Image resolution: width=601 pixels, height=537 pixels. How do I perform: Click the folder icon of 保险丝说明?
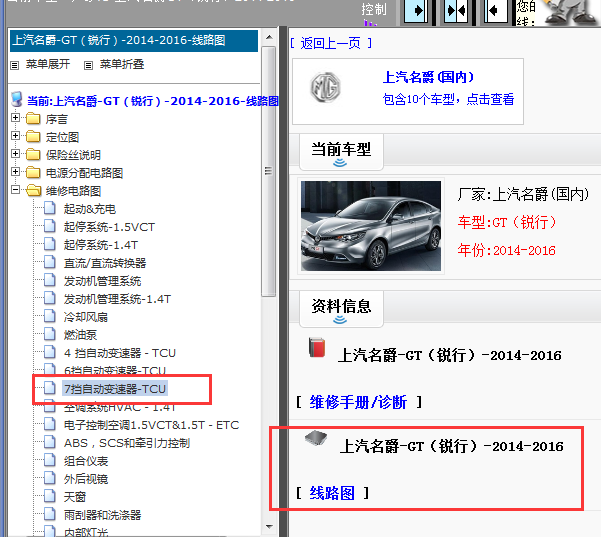point(33,154)
